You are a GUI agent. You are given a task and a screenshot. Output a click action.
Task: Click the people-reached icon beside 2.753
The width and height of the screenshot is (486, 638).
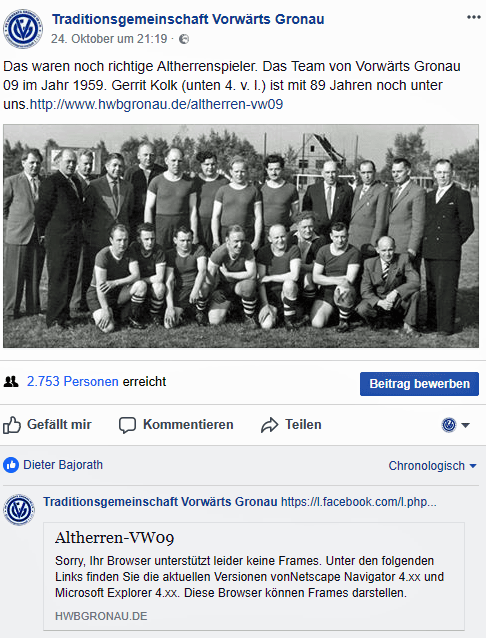tap(11, 382)
